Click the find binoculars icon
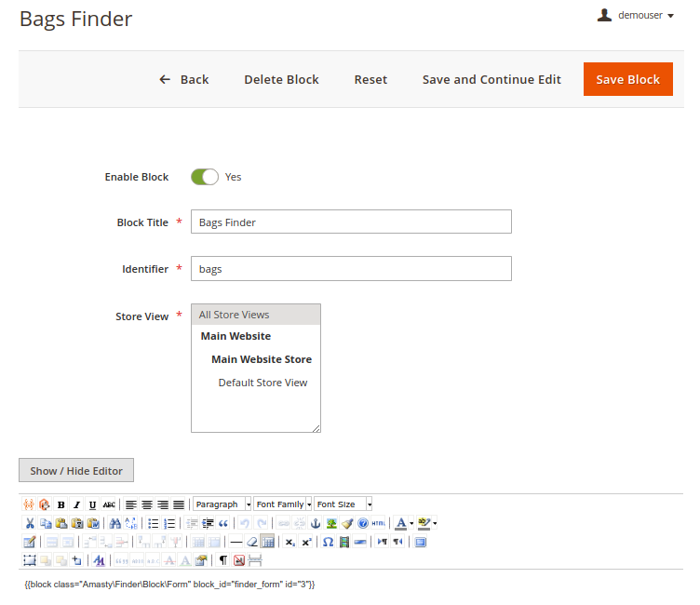Screen dimensions: 700x605 coord(114,523)
